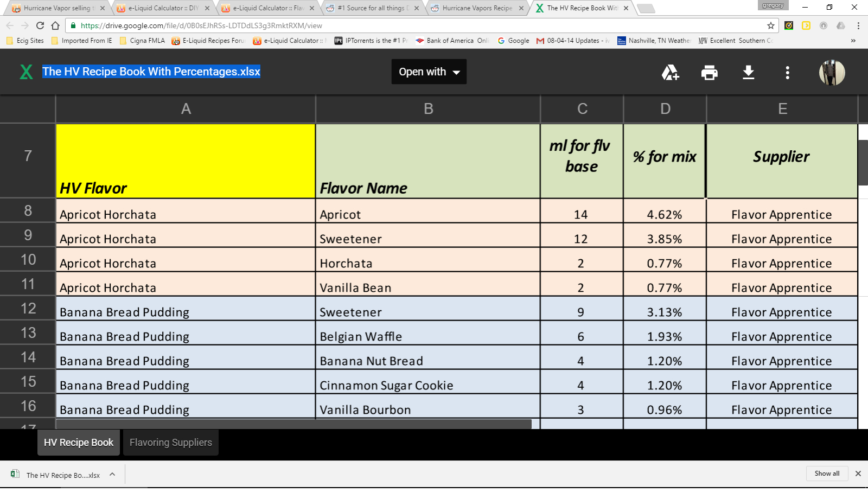Screen dimensions: 868x499
Task: Select the 4.62% cell
Action: 665,211
